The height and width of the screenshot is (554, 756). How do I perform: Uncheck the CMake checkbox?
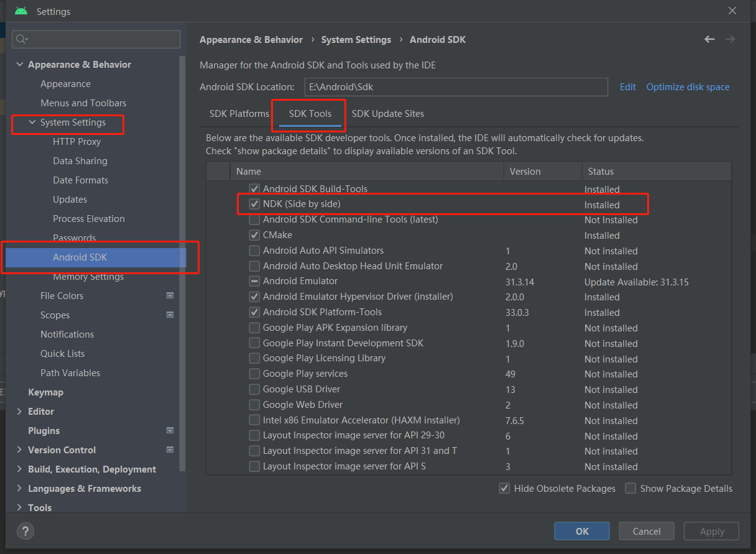(254, 235)
